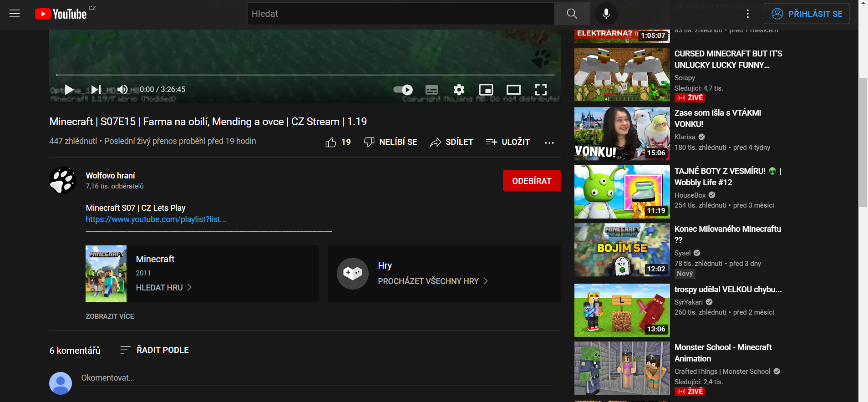Click the Okomentovat comment field
The width and height of the screenshot is (868, 402).
coord(316,378)
